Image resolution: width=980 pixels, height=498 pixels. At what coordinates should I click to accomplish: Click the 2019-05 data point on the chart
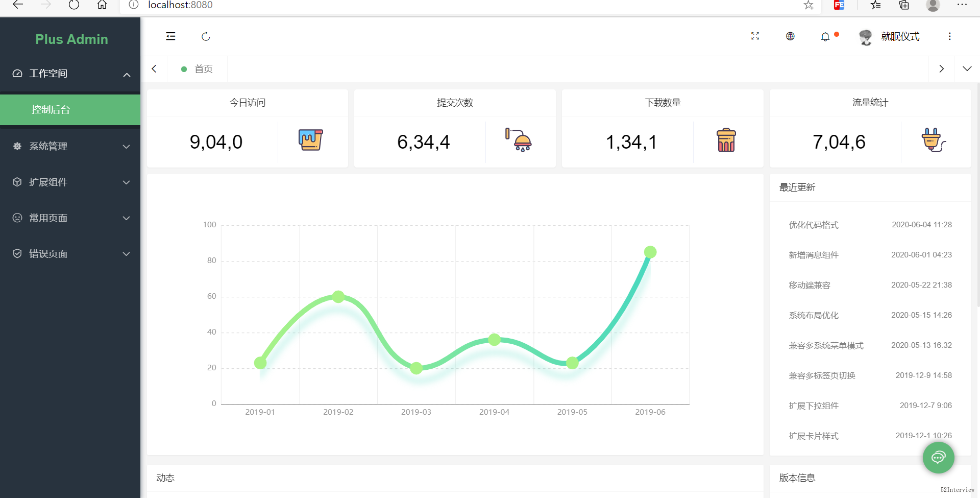[x=572, y=363]
